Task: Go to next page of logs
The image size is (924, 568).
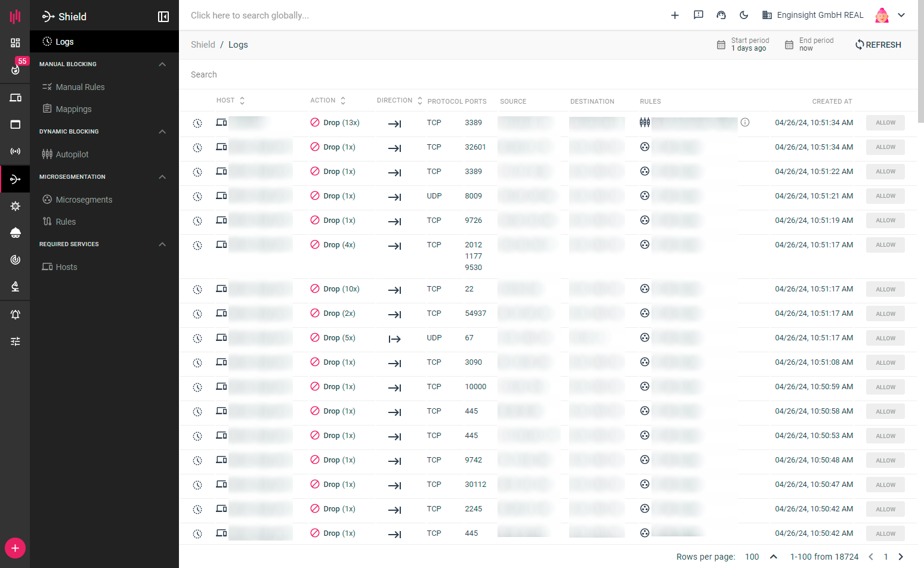Action: [901, 557]
